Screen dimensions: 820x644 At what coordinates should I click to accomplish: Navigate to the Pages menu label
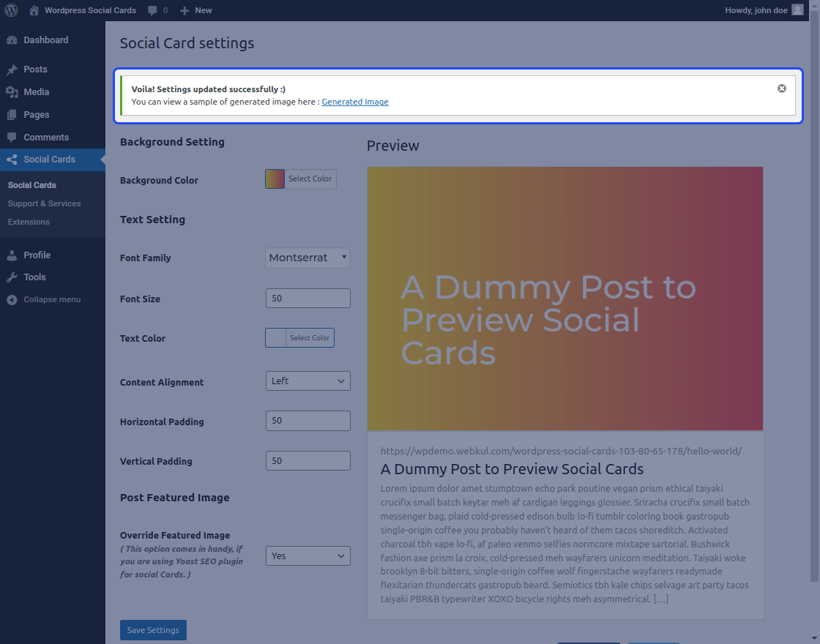(36, 115)
